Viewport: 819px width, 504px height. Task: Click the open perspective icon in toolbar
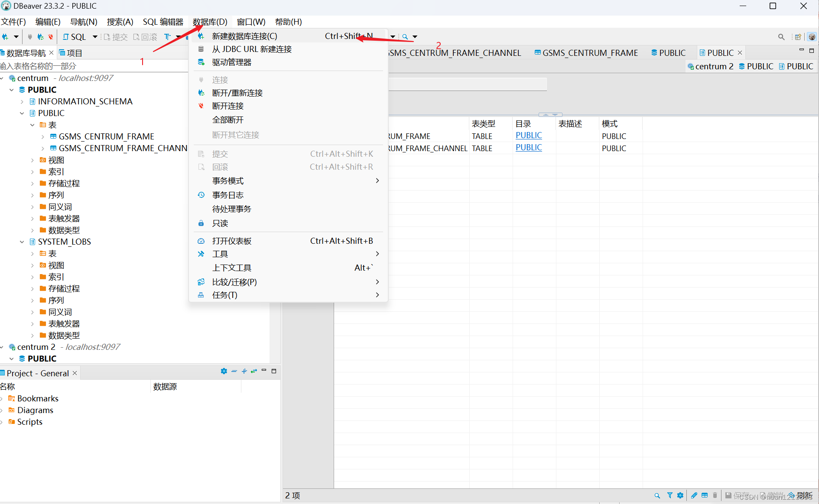click(798, 37)
